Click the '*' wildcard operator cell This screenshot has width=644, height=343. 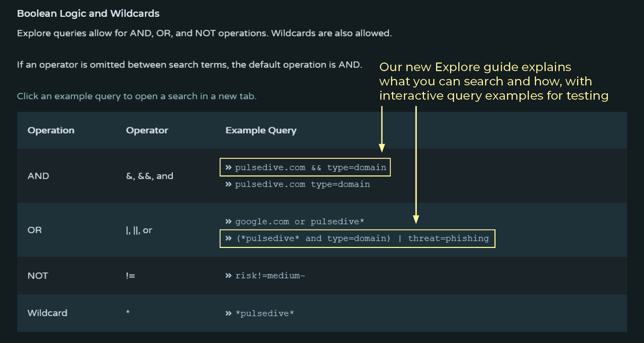tap(128, 312)
